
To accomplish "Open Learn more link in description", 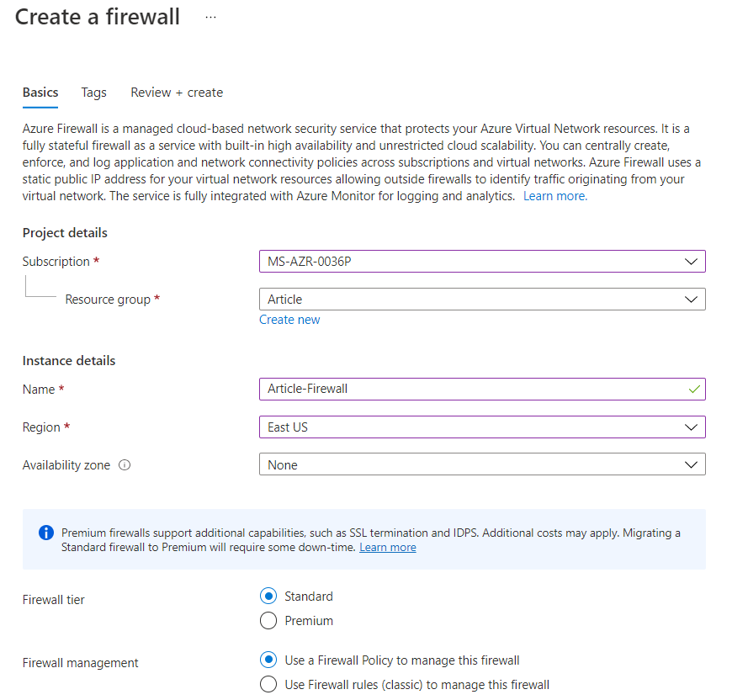I will click(554, 196).
